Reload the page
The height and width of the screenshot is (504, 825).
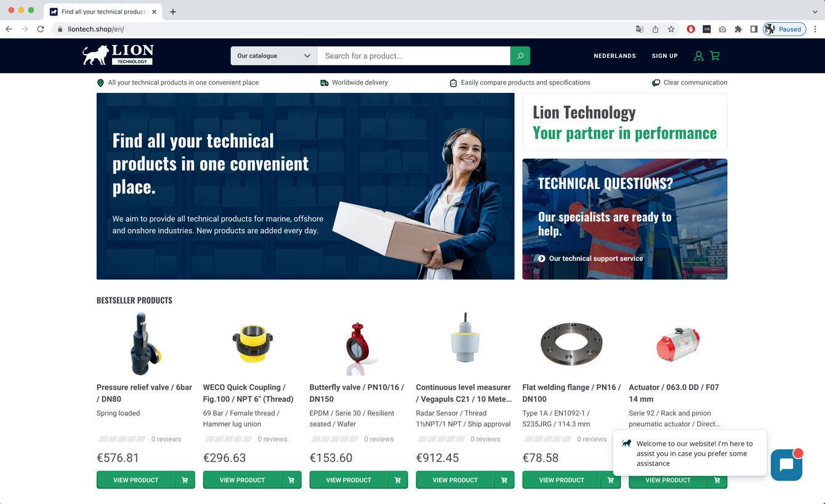coord(41,29)
